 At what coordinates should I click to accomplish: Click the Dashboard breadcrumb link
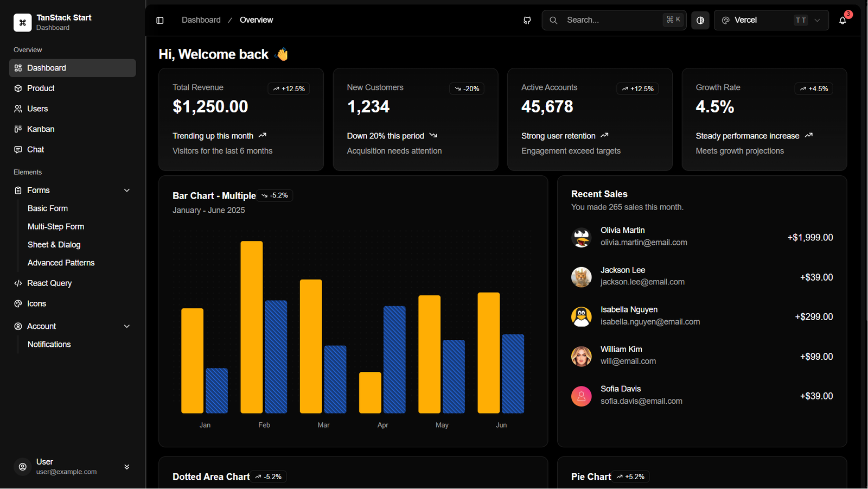click(201, 20)
